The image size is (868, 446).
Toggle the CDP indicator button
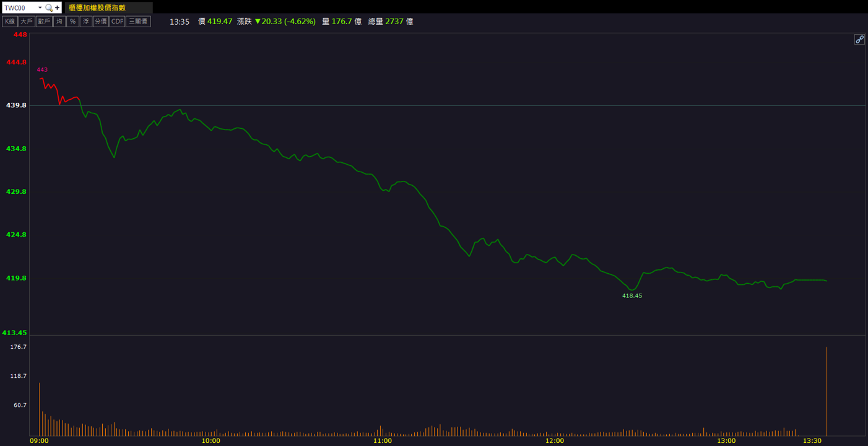point(118,22)
